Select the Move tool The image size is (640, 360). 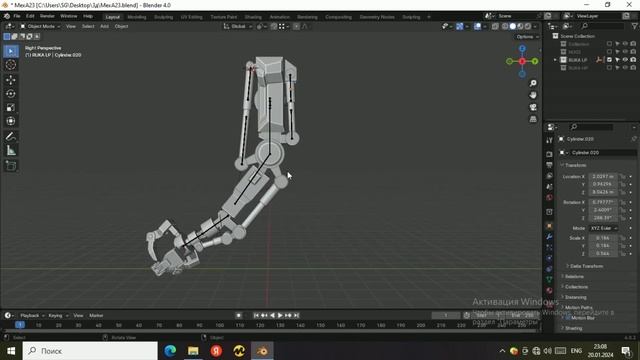11,80
